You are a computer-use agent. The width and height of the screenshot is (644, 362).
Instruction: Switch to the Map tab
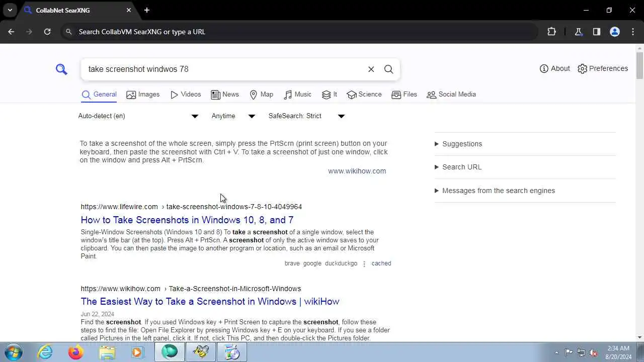tap(262, 95)
